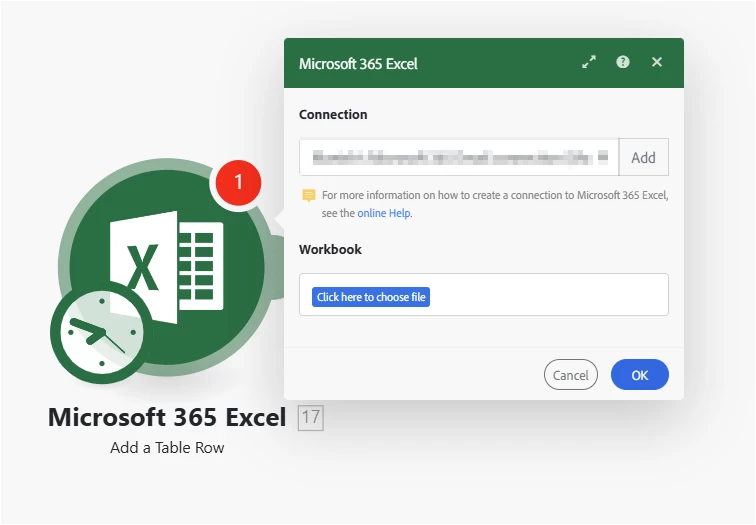Confirm settings with OK button

point(640,375)
